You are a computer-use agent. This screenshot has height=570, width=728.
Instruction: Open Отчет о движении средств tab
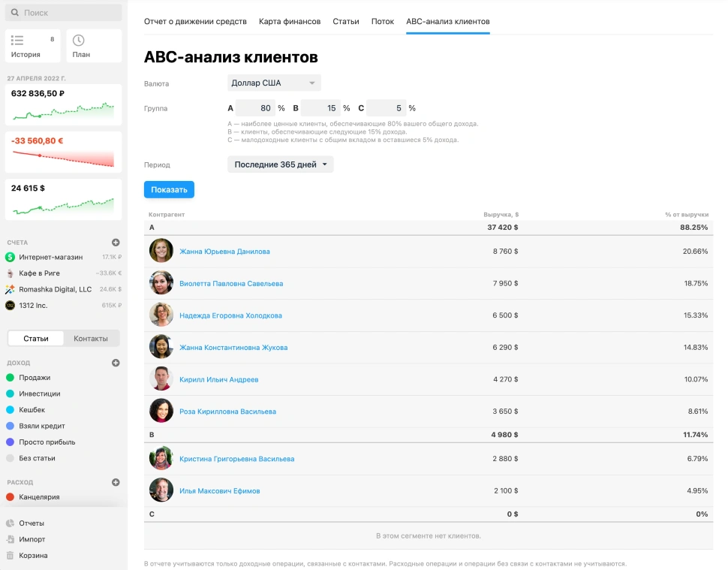(195, 21)
